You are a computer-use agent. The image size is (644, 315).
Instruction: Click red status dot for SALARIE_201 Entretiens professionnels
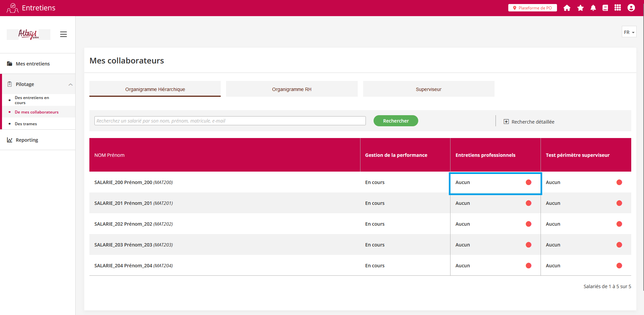528,203
